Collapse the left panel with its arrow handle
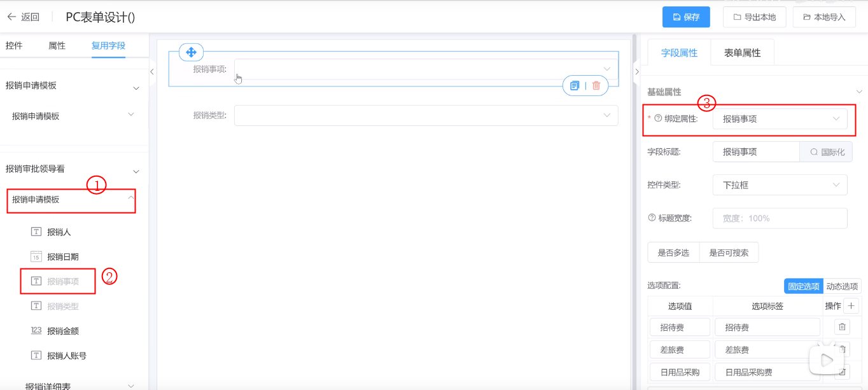The width and height of the screenshot is (868, 390). click(x=151, y=72)
